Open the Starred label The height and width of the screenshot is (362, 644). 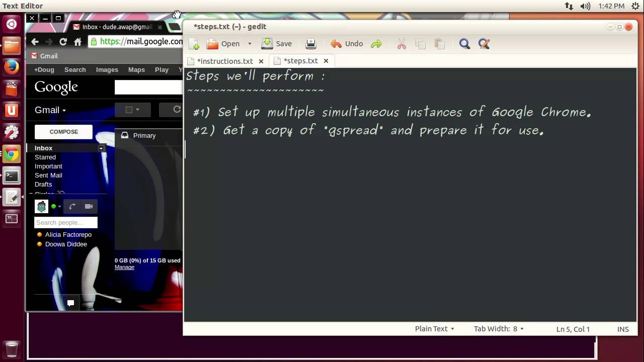pyautogui.click(x=45, y=157)
